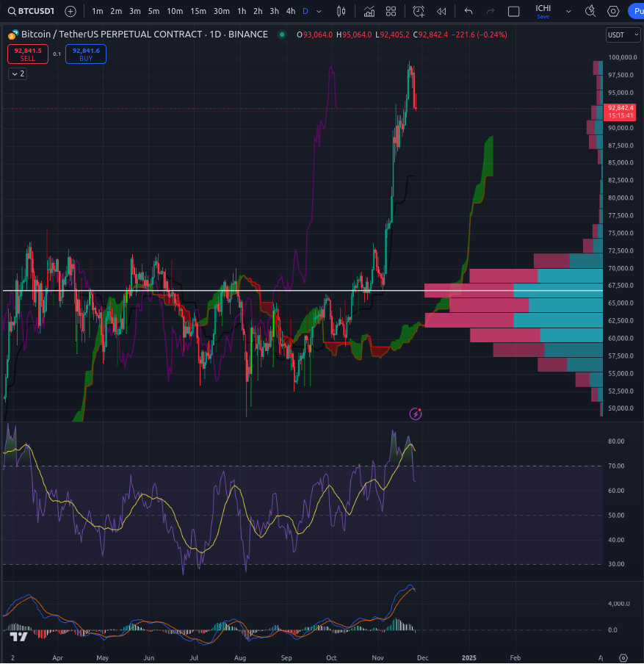
Task: Set chart interval to 3h
Action: [x=275, y=12]
